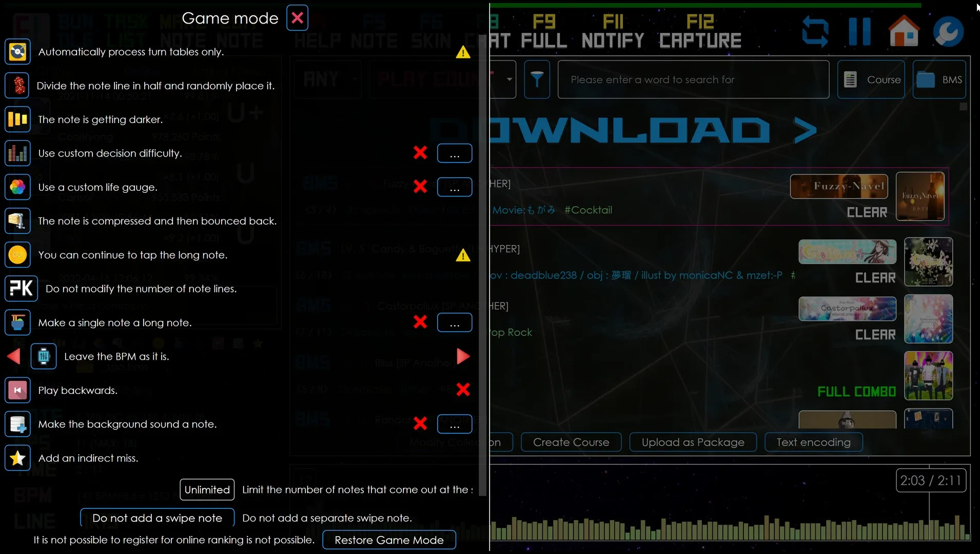Open options for background sound note
The height and width of the screenshot is (554, 980).
click(454, 424)
